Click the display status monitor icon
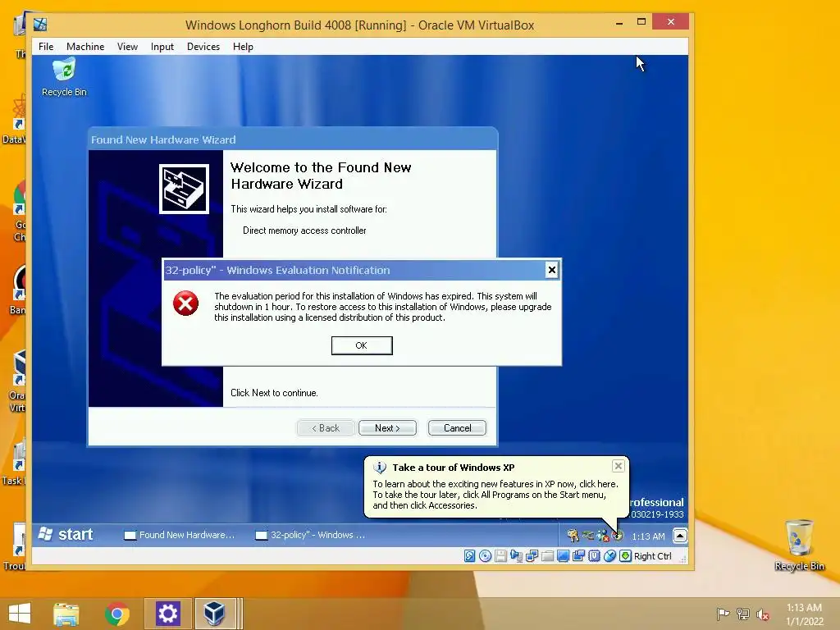The width and height of the screenshot is (840, 630). pyautogui.click(x=563, y=556)
